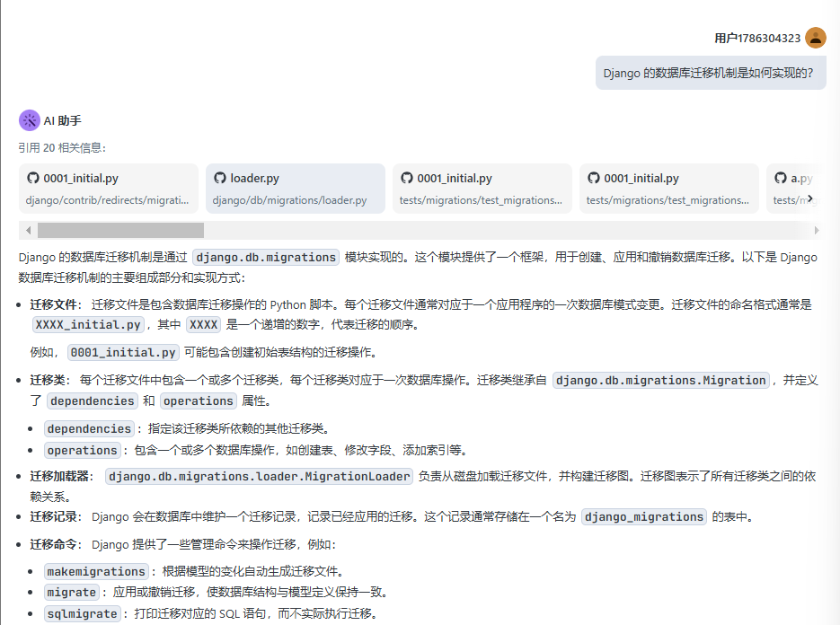
Task: Show next reference cards with right chevron
Action: 810,198
